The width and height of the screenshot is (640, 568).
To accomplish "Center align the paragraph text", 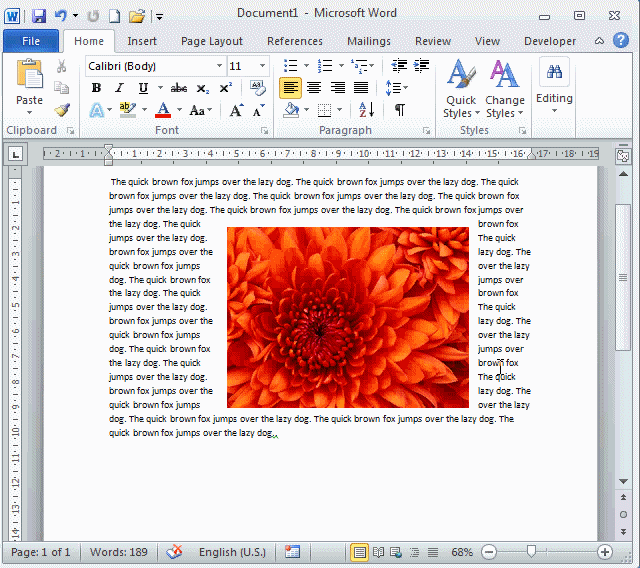I will pos(314,88).
